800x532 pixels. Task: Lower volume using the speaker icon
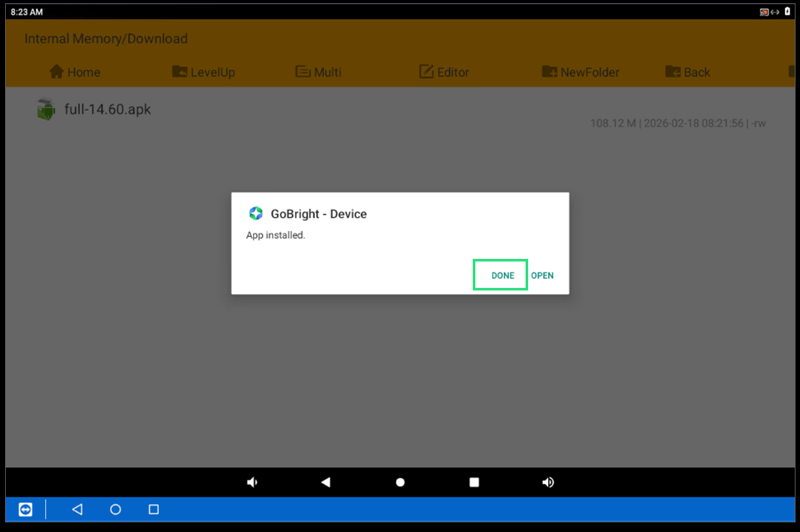coord(252,482)
